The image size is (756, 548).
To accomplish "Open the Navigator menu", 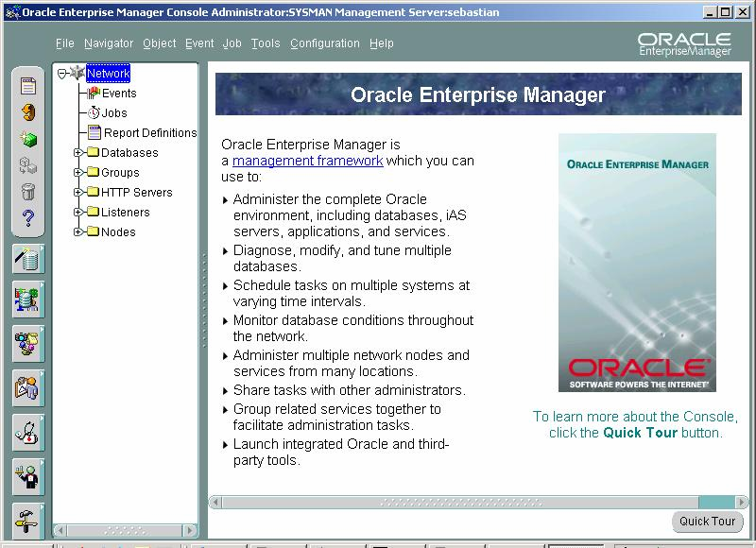I will [x=109, y=43].
